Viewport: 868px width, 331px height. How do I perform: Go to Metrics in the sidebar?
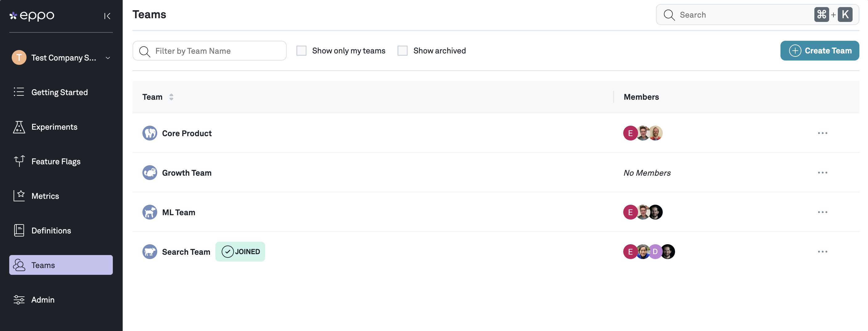45,196
